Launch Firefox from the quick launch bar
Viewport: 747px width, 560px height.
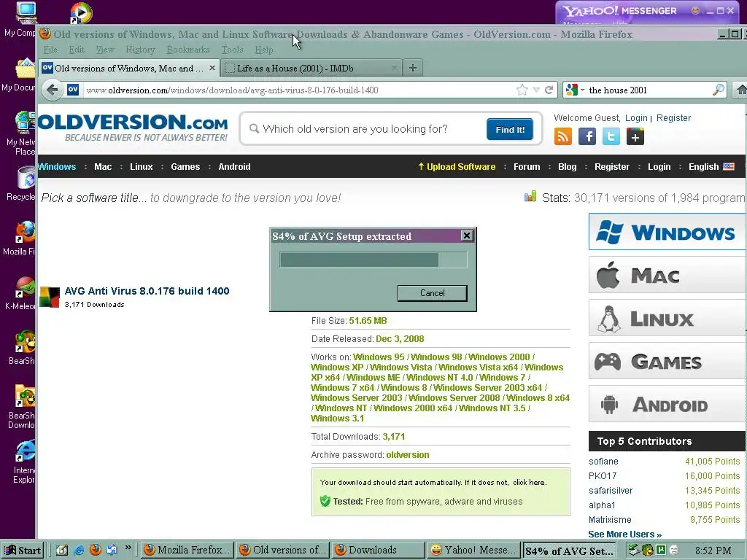click(x=96, y=550)
